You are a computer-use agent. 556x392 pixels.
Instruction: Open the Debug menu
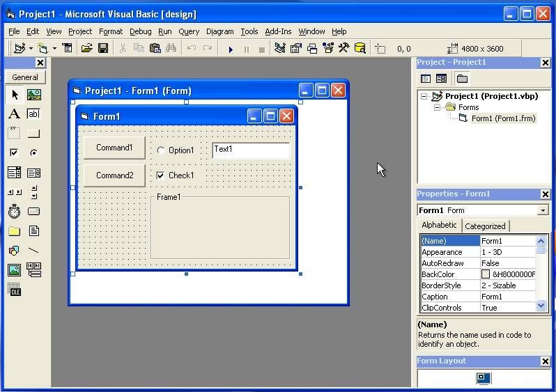(141, 31)
